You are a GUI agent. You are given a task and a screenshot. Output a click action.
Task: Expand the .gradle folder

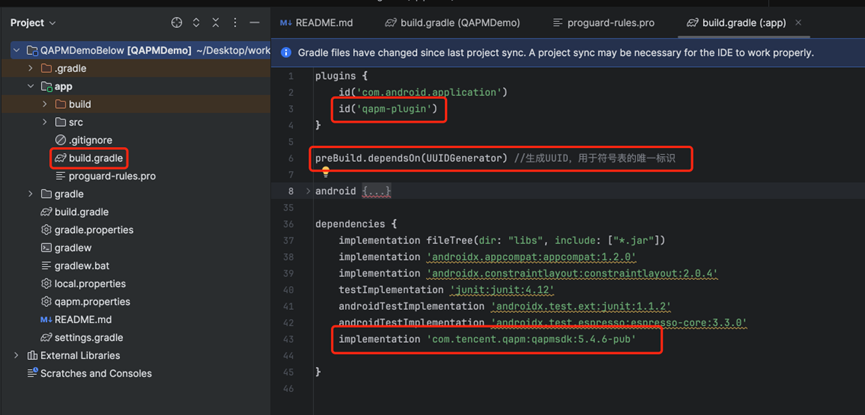(x=31, y=69)
